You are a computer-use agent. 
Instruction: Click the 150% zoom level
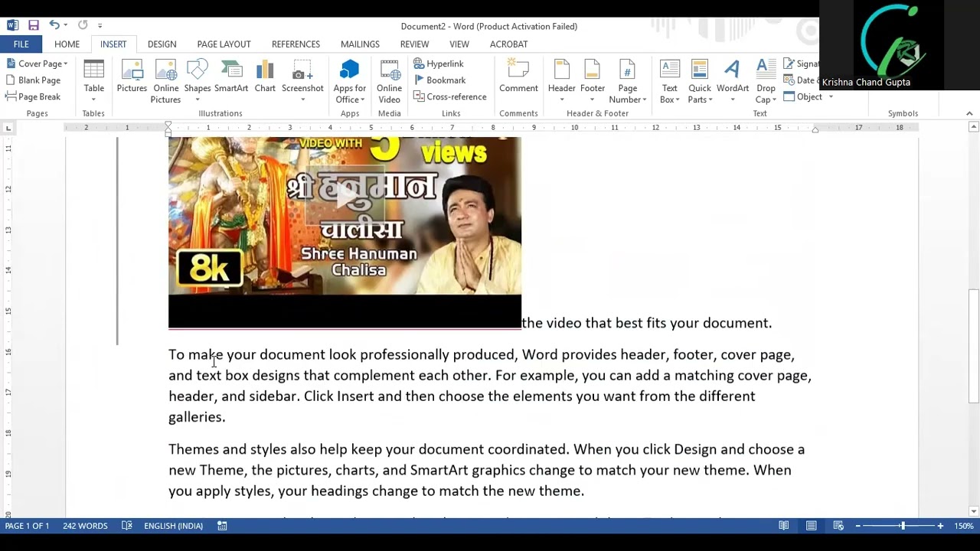963,526
